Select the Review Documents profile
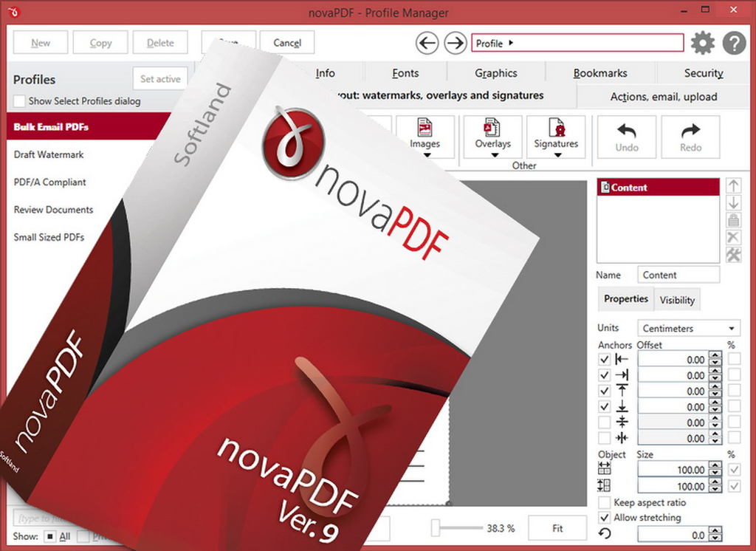 click(x=53, y=210)
